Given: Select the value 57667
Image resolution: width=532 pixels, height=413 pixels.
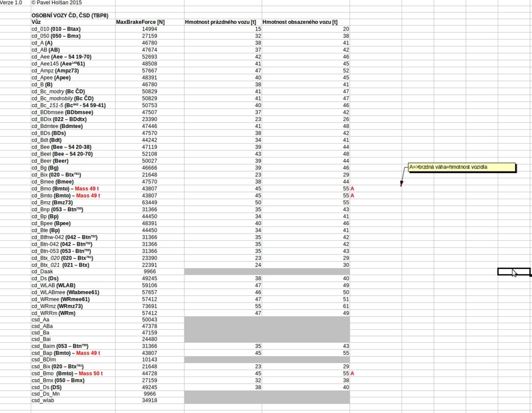Looking at the screenshot, I should pos(150,71).
